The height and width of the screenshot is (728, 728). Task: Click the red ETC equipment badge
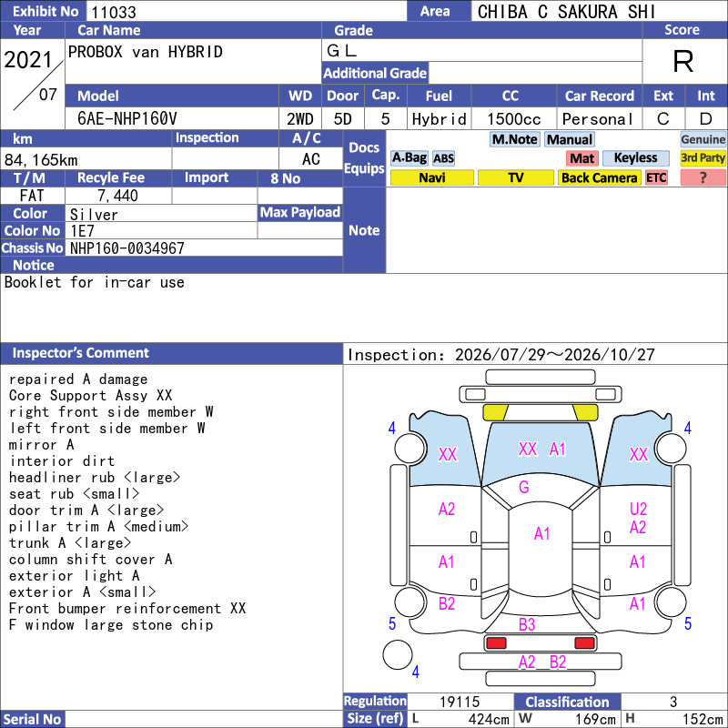pos(656,177)
